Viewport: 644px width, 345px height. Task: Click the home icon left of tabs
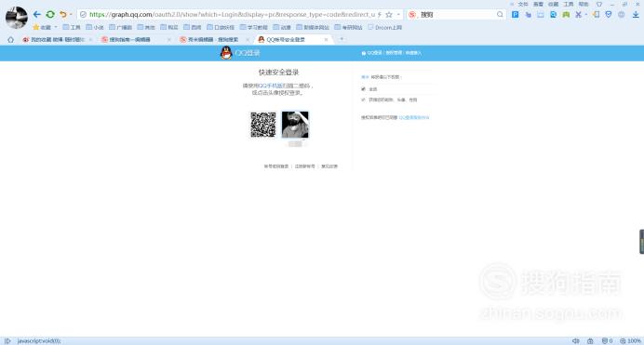pos(10,39)
